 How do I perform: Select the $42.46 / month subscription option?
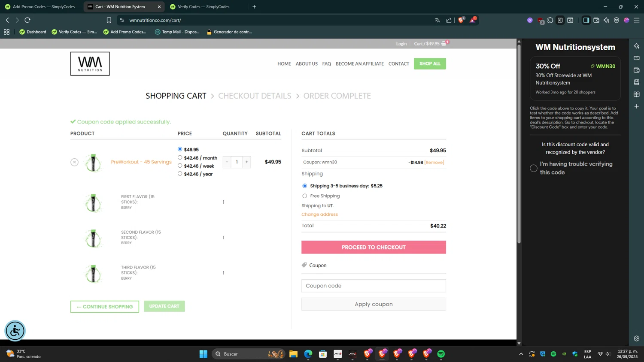coord(180,157)
